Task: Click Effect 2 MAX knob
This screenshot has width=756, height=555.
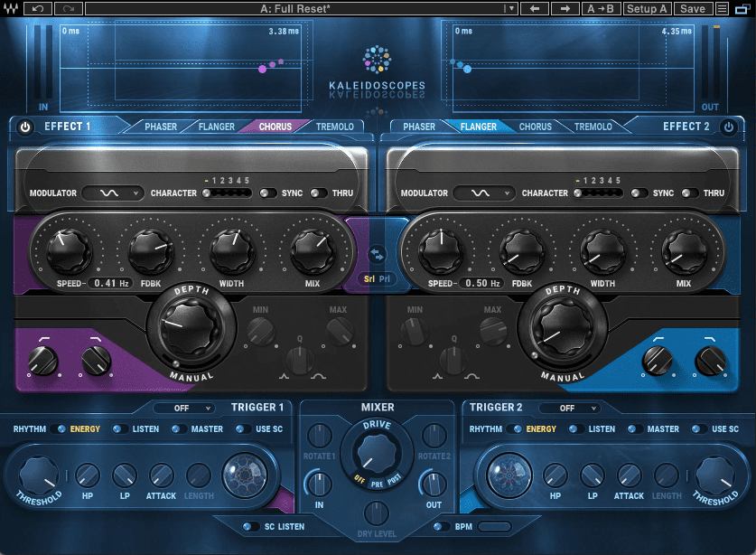Action: tap(493, 332)
